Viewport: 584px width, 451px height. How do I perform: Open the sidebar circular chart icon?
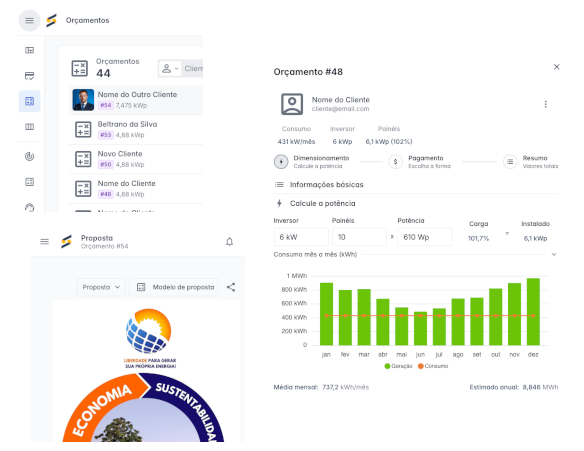point(29,156)
